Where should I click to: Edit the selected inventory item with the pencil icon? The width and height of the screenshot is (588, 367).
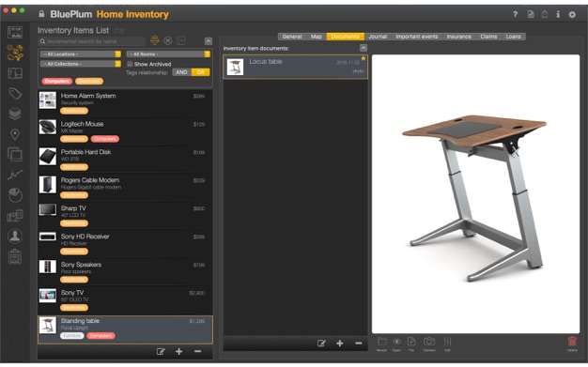pos(161,351)
